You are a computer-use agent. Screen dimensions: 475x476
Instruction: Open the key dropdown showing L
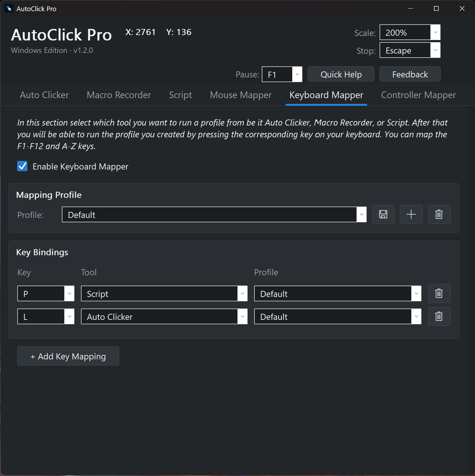point(46,316)
